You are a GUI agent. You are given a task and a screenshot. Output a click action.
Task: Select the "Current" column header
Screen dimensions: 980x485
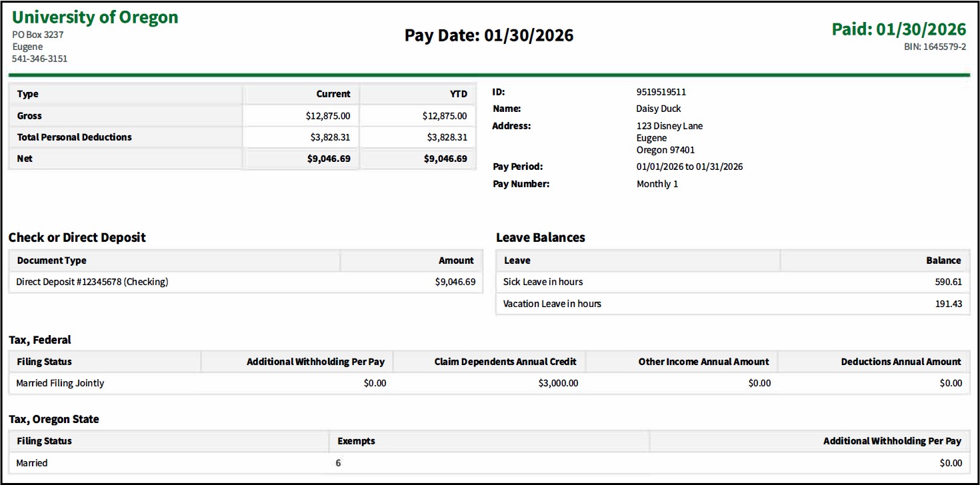pyautogui.click(x=333, y=94)
